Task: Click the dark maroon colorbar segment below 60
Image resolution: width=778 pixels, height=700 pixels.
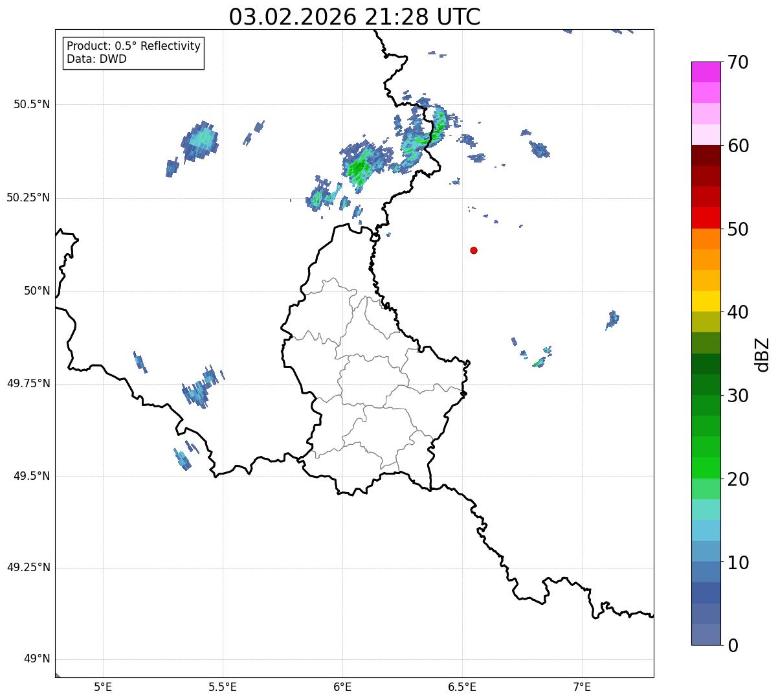Action: click(x=706, y=155)
